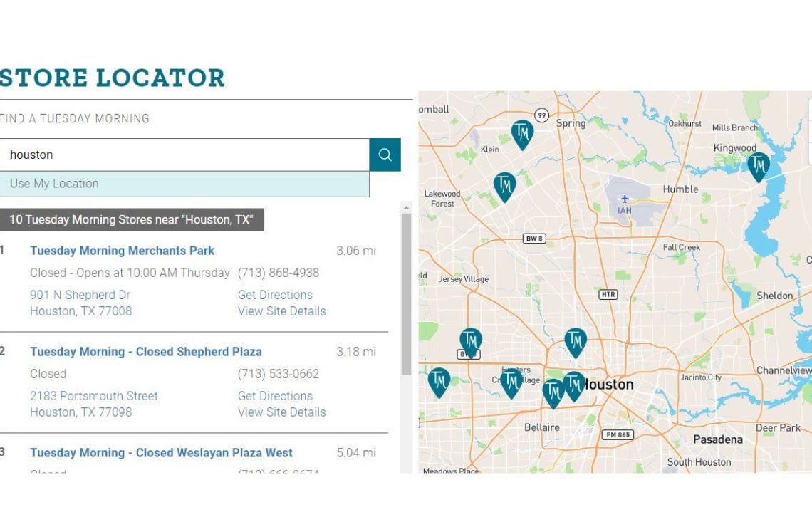Click the store results scrollbar thumb

(406, 293)
